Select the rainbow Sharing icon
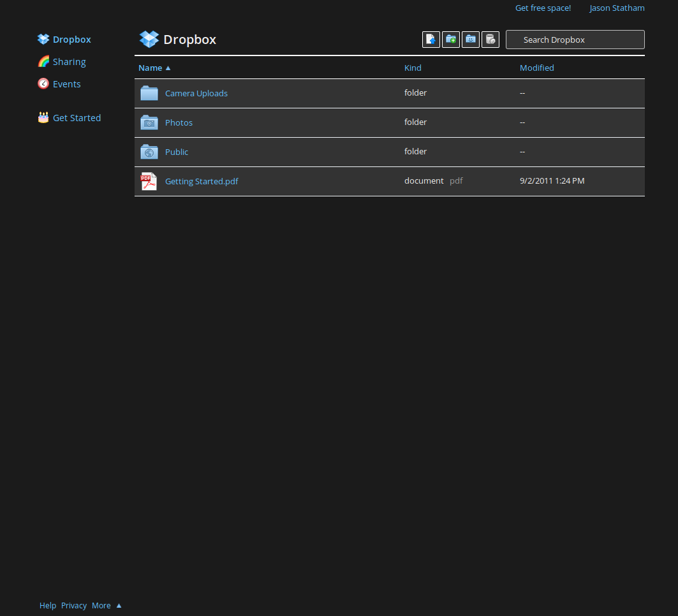Viewport: 678px width, 616px height. pyautogui.click(x=43, y=61)
